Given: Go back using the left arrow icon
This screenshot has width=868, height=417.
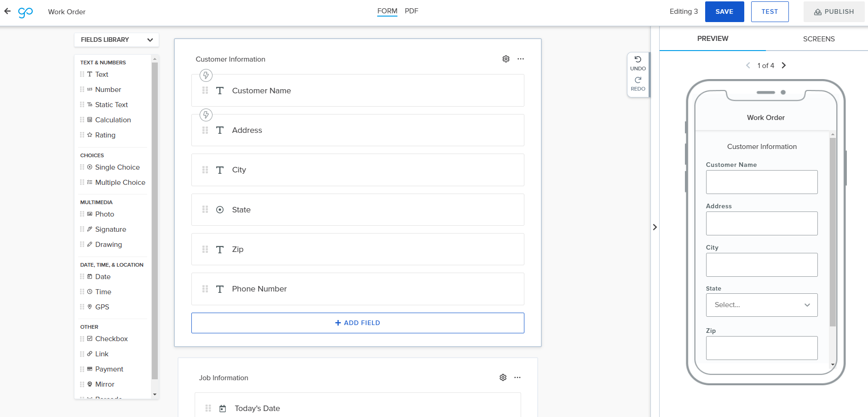Looking at the screenshot, I should (7, 11).
